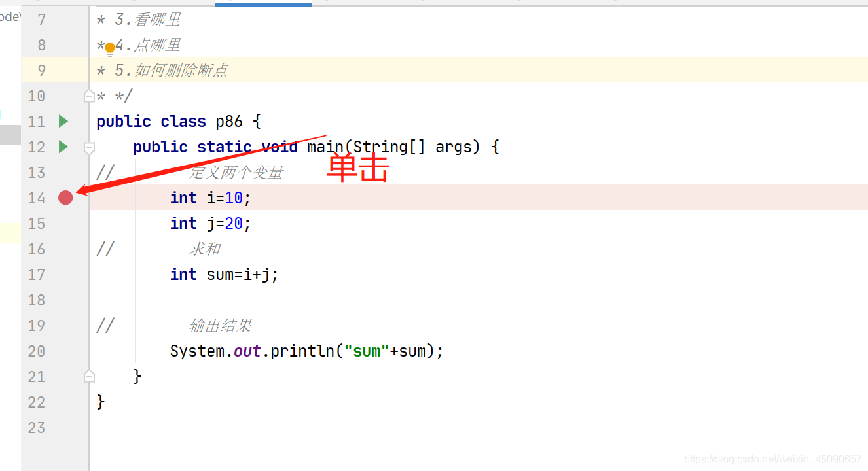868x471 pixels.
Task: Click the statement 'int sum=i+j;'
Action: [224, 275]
